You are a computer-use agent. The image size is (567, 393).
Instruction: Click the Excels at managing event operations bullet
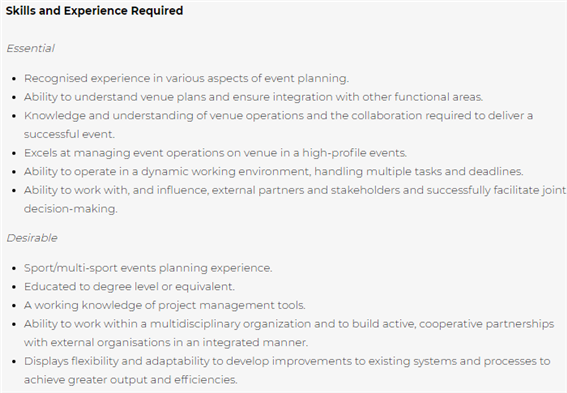point(216,153)
